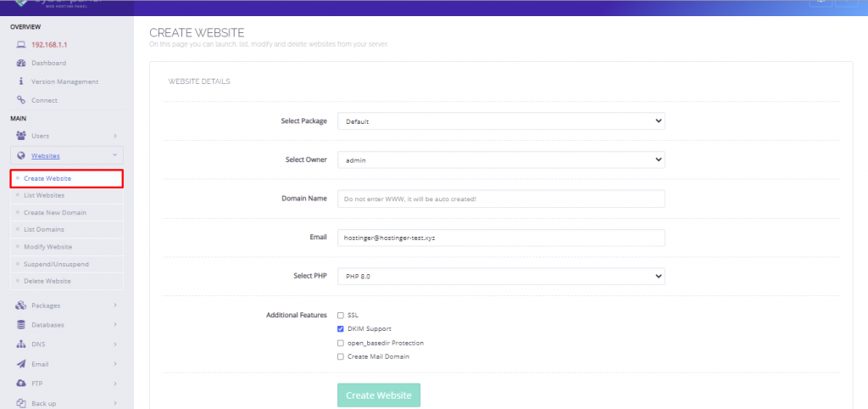Click the 192.168.1.1 server link
The height and width of the screenshot is (409, 868).
49,45
